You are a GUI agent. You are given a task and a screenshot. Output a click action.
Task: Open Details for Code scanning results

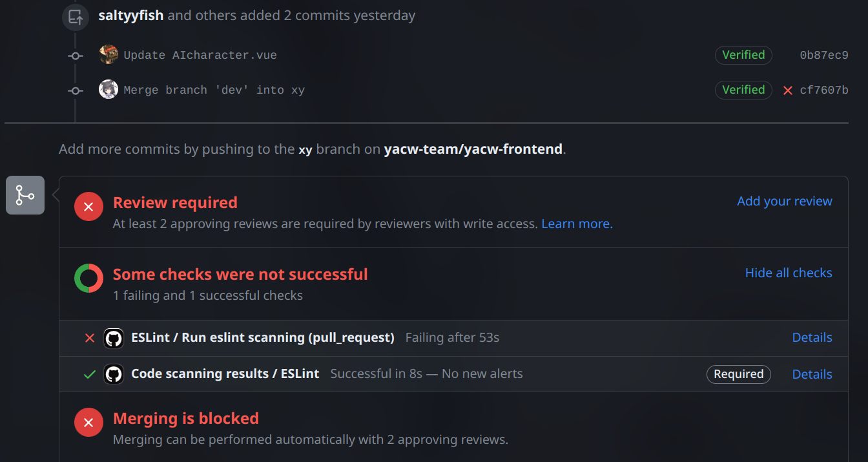(x=812, y=374)
